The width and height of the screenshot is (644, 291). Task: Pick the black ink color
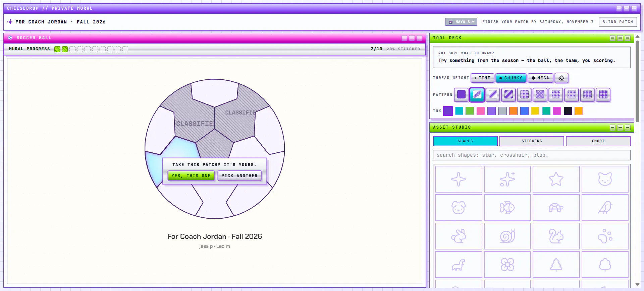click(x=568, y=111)
